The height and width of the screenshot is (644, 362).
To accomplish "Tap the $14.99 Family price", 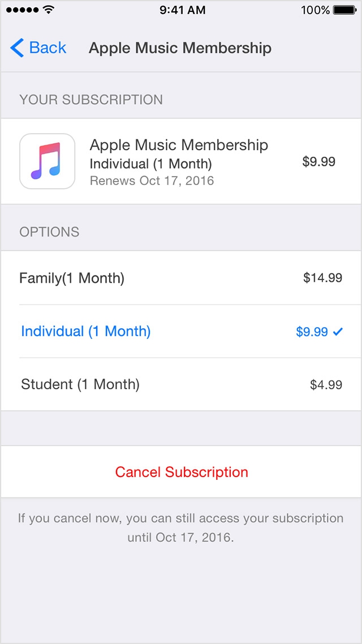I will (322, 278).
